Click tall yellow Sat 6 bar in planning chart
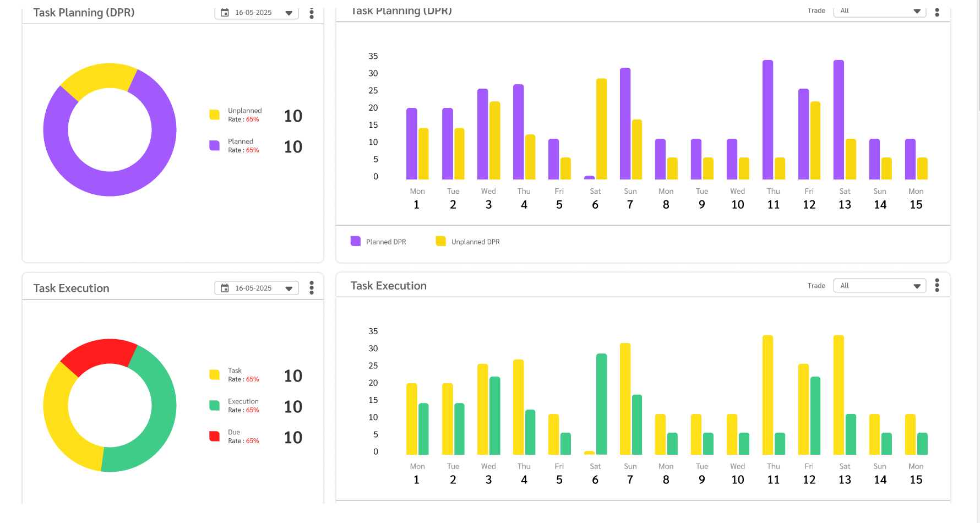 click(x=601, y=129)
